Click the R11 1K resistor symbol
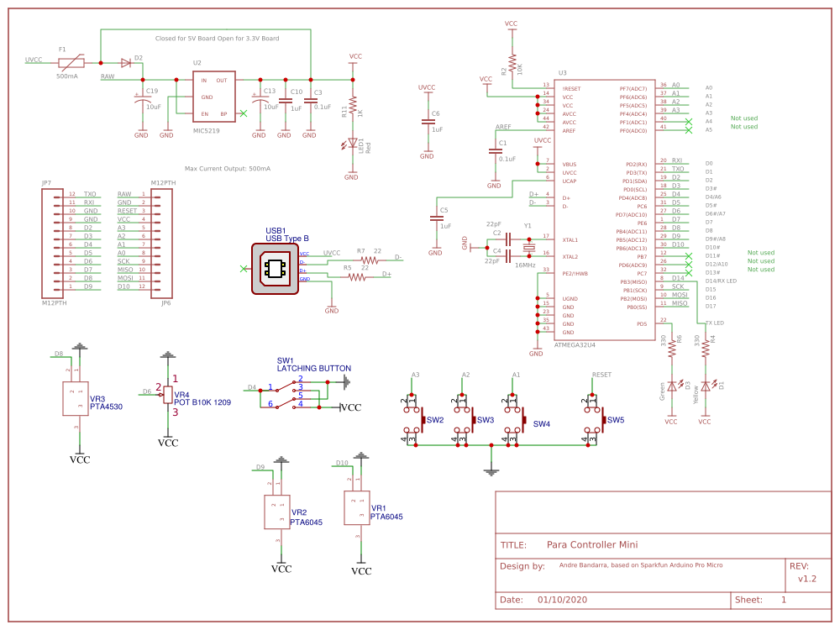This screenshot has width=840, height=630. tap(353, 107)
